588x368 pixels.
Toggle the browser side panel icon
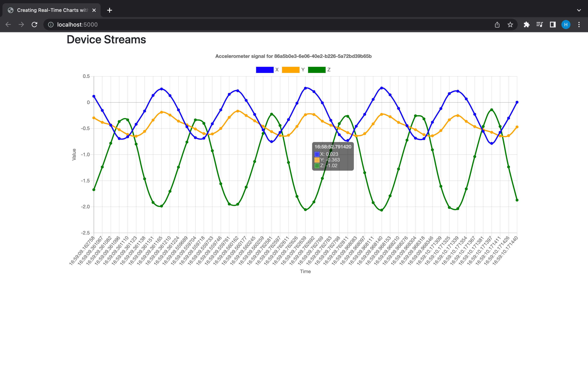pos(553,25)
